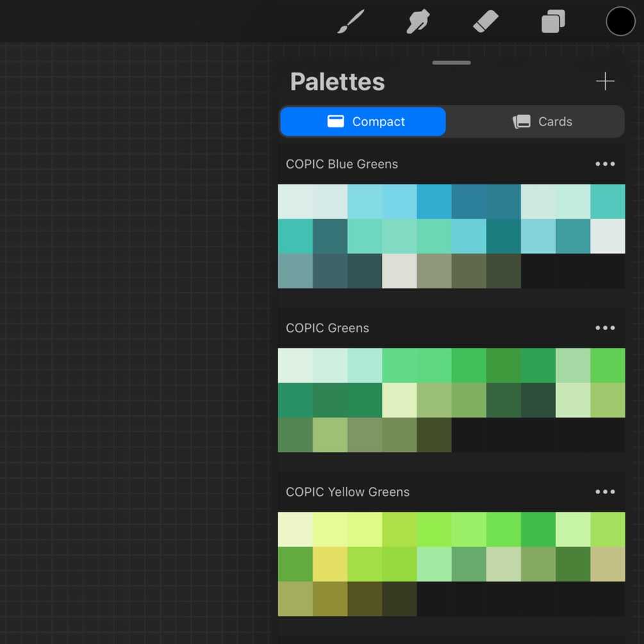
Task: Select COPIC Greens palette title
Action: pos(327,327)
